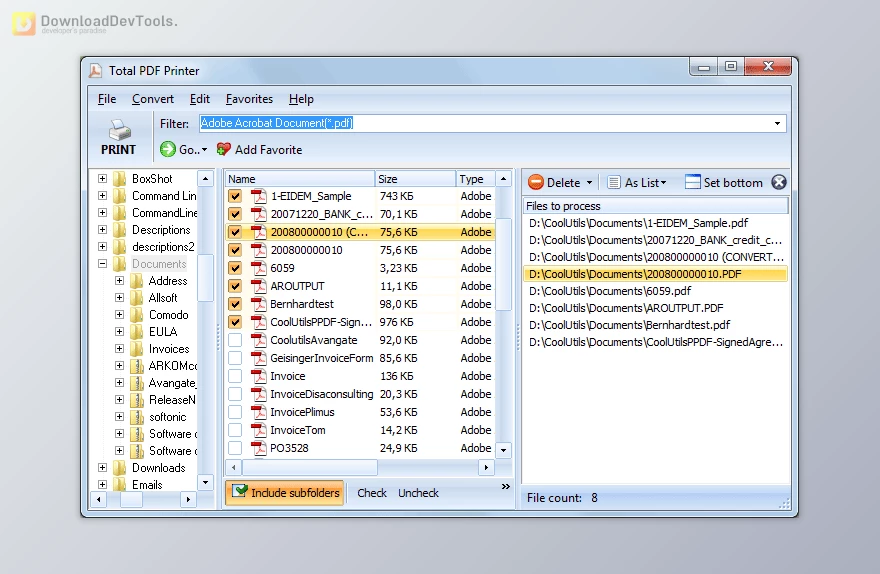This screenshot has width=880, height=574.
Task: Open the Go.. dropdown arrow
Action: click(x=204, y=150)
